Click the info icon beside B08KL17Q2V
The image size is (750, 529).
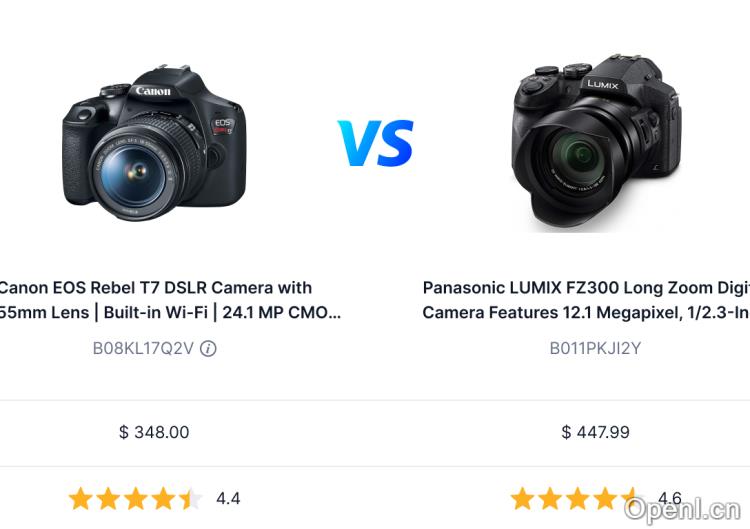(x=208, y=349)
